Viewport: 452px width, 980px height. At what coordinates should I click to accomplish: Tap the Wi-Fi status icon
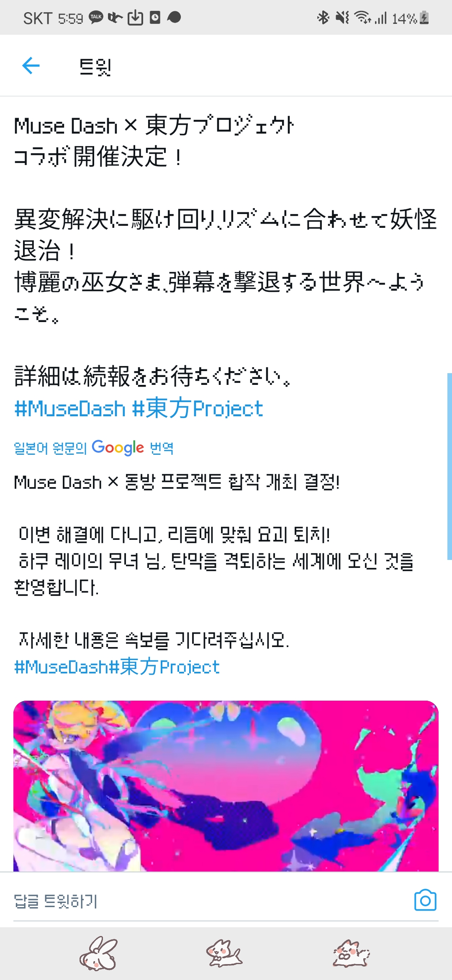point(362,18)
